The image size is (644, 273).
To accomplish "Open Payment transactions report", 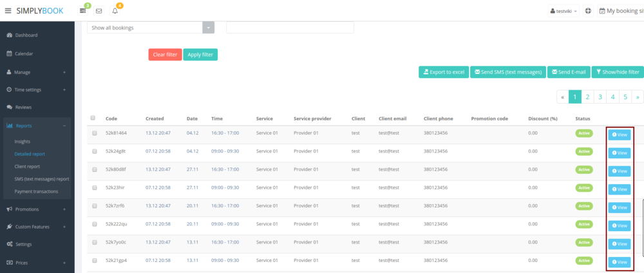I will click(35, 191).
